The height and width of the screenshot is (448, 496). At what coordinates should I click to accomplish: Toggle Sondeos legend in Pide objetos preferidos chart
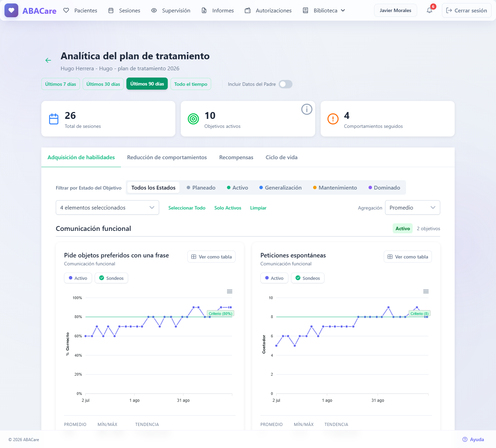click(x=111, y=278)
